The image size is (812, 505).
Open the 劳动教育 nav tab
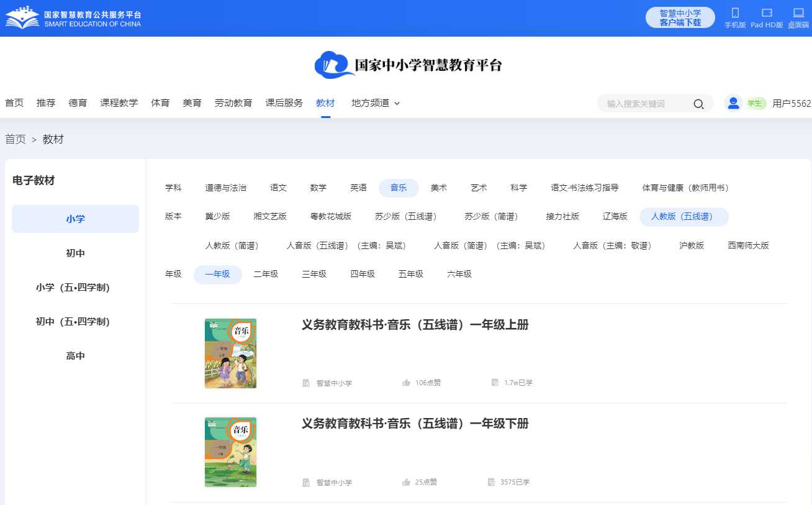coord(233,103)
